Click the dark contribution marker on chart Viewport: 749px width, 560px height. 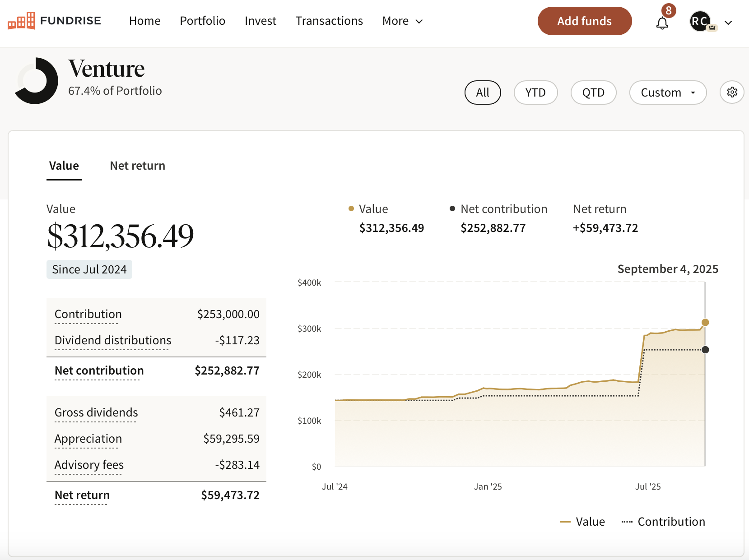tap(705, 350)
